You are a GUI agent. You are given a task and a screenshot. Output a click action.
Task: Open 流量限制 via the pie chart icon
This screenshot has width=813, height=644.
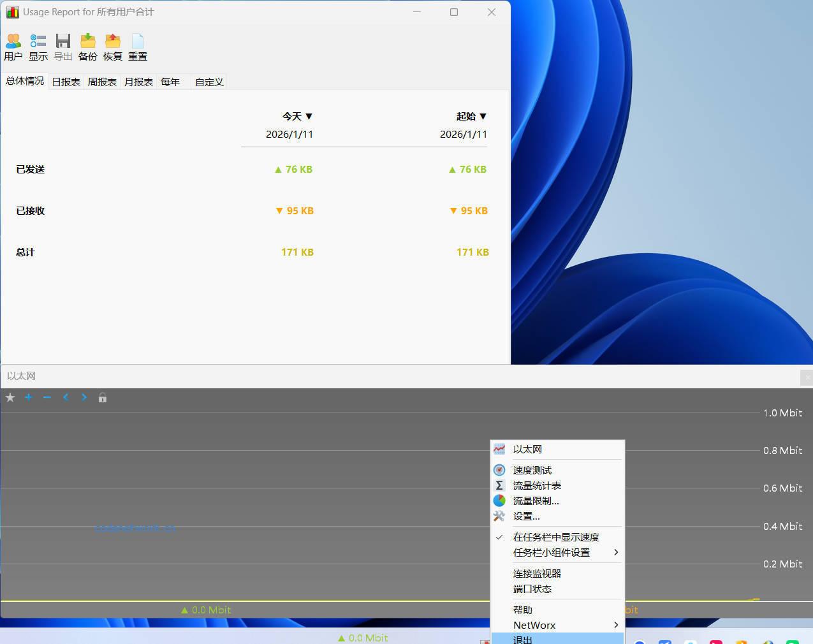(x=536, y=501)
